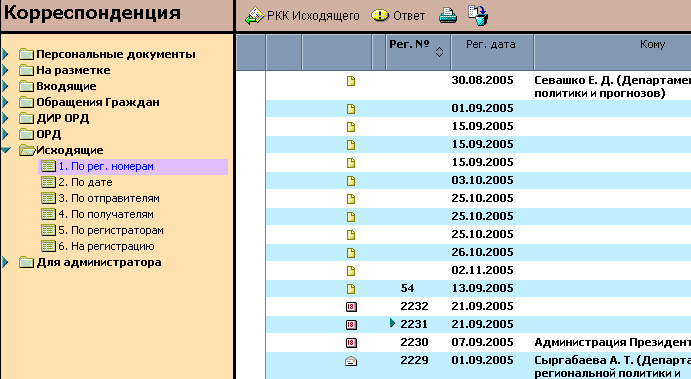Screen dimensions: 691x379
Task: Click document icon in row 54
Action: click(351, 289)
